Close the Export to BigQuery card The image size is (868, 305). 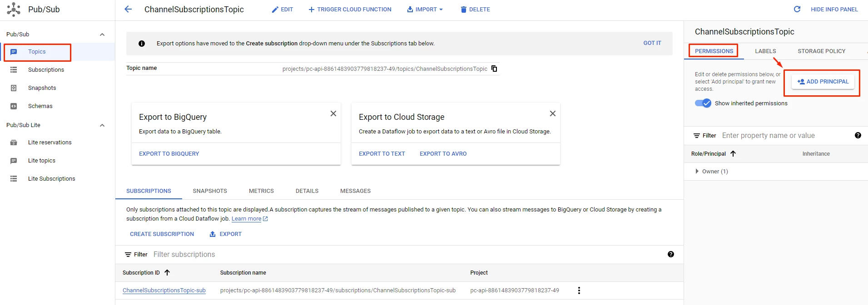pyautogui.click(x=333, y=113)
